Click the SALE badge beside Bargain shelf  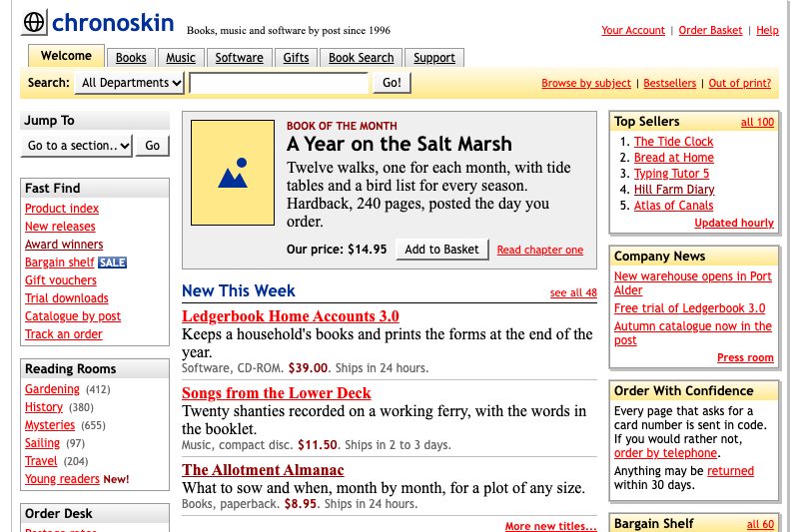[112, 263]
